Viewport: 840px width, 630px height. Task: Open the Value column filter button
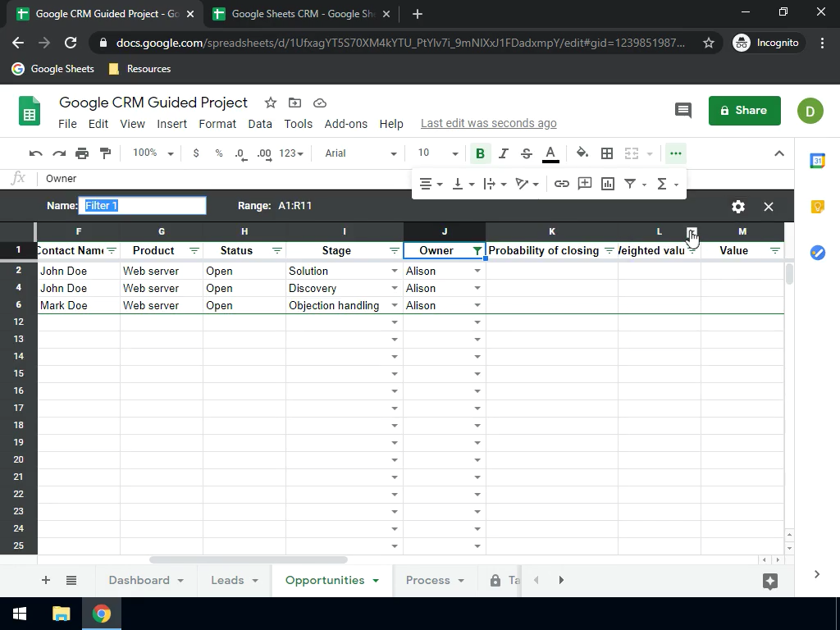click(774, 251)
